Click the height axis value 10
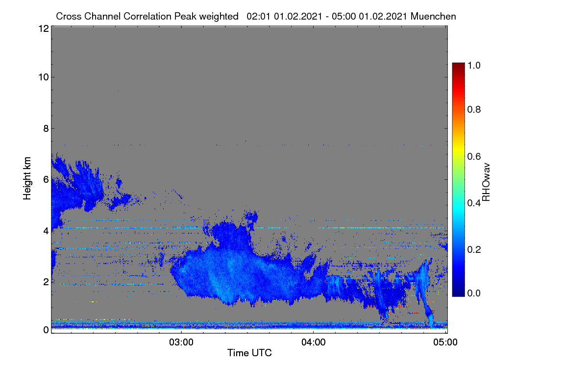This screenshot has height=392, width=588. click(x=43, y=77)
